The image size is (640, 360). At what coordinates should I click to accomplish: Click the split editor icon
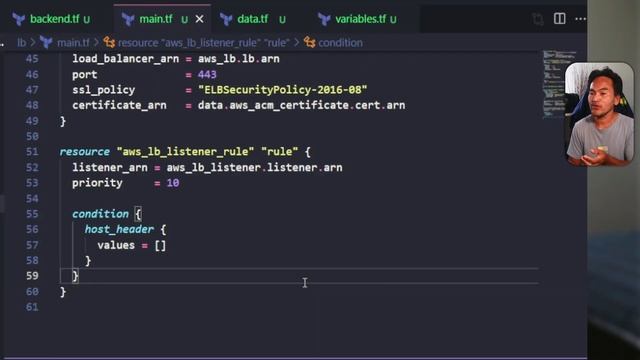pyautogui.click(x=560, y=19)
